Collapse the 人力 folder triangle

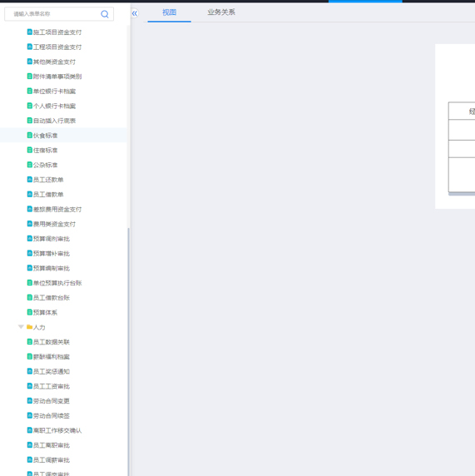click(21, 327)
